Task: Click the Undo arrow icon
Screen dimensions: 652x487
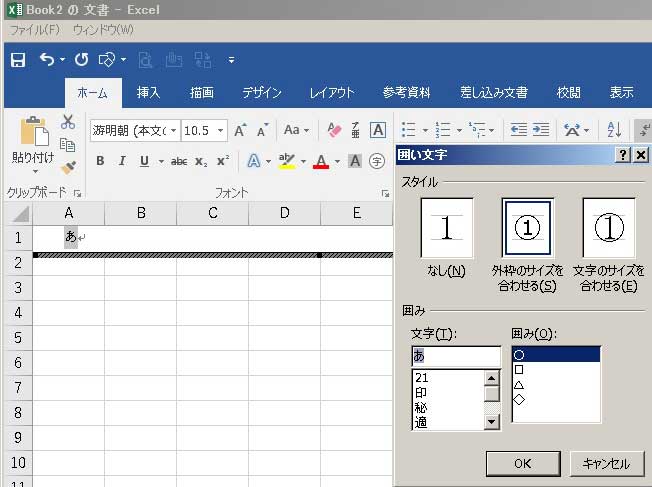Action: [46, 60]
